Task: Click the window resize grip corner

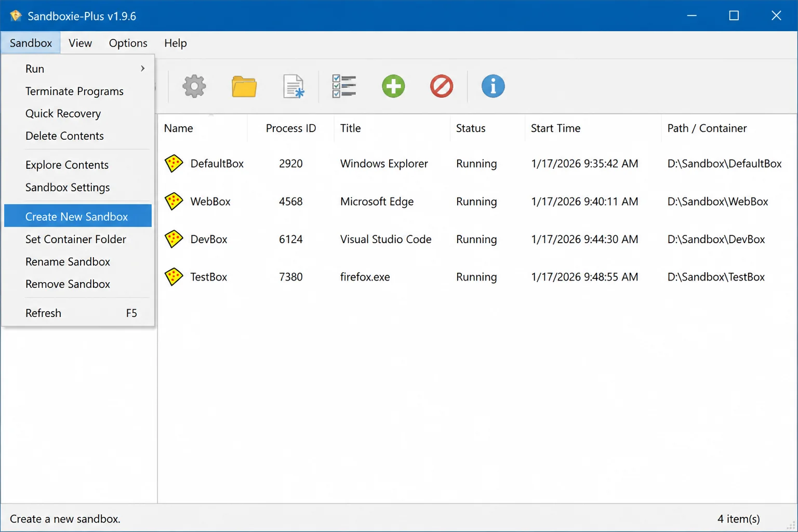Action: tap(791, 526)
